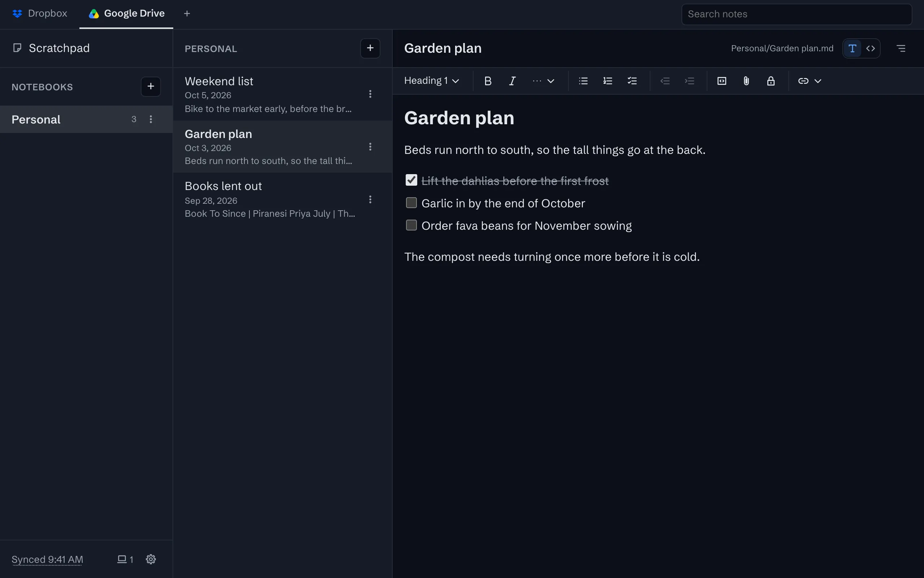The width and height of the screenshot is (924, 578).
Task: Check the Garlic in by October task
Action: point(411,203)
